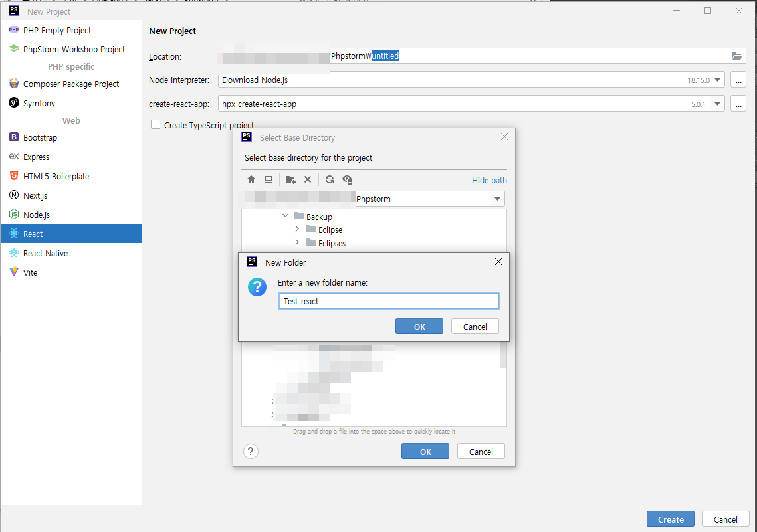Click the PhpStorm Workshop graduation cap icon
757x532 pixels.
click(x=14, y=48)
